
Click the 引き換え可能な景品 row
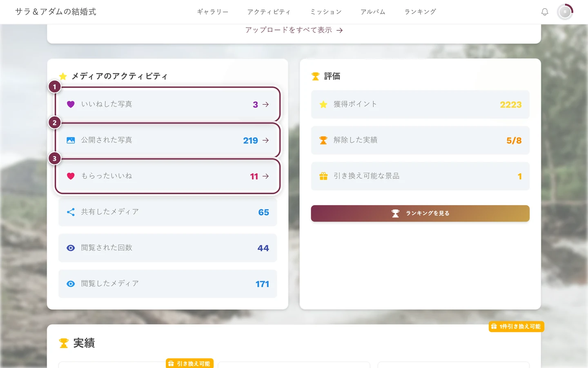420,176
